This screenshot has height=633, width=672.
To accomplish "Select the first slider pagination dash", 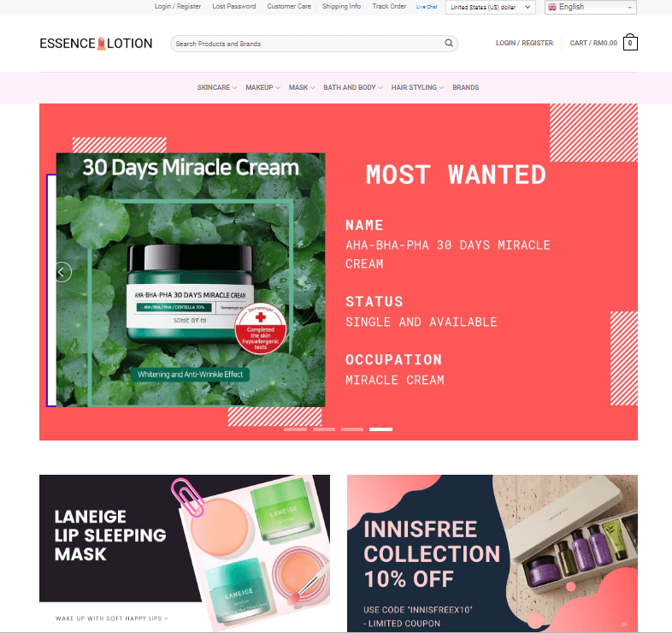I will (x=295, y=429).
